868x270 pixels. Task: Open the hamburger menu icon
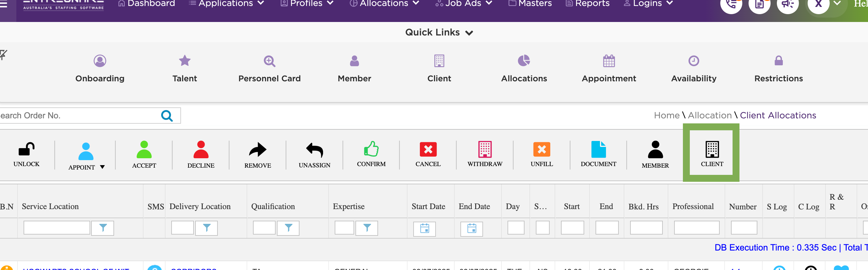pos(3,4)
